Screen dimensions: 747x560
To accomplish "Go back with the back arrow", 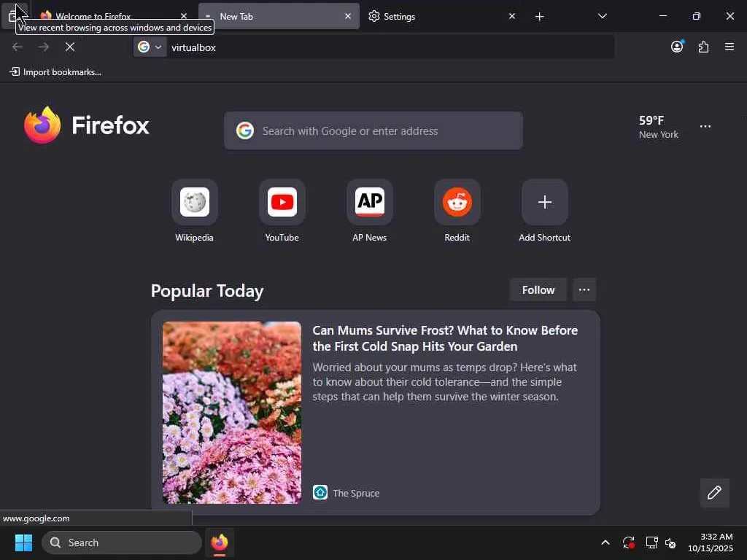I will [18, 47].
